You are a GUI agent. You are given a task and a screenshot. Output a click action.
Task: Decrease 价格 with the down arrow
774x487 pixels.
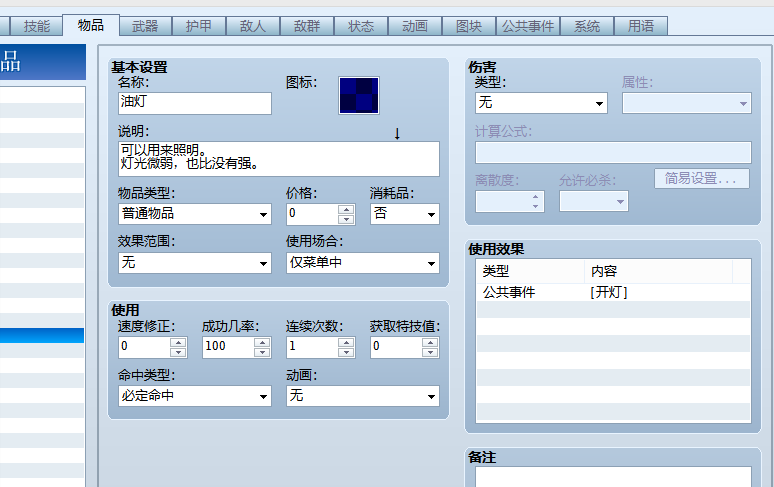347,219
